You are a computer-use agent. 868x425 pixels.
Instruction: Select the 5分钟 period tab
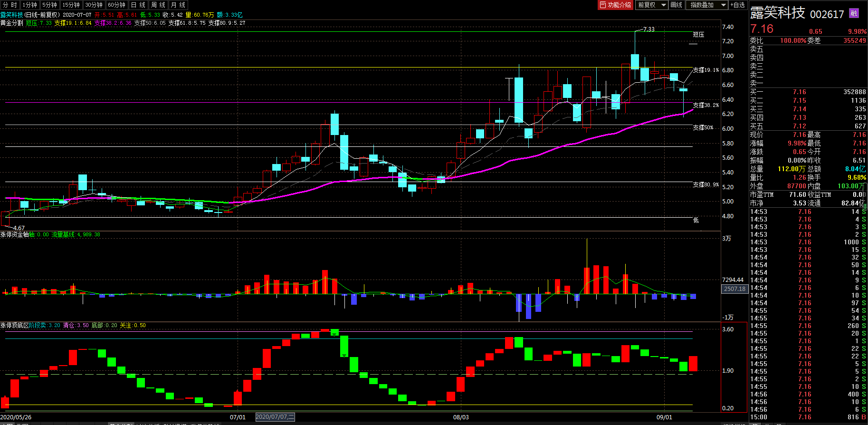pos(49,5)
